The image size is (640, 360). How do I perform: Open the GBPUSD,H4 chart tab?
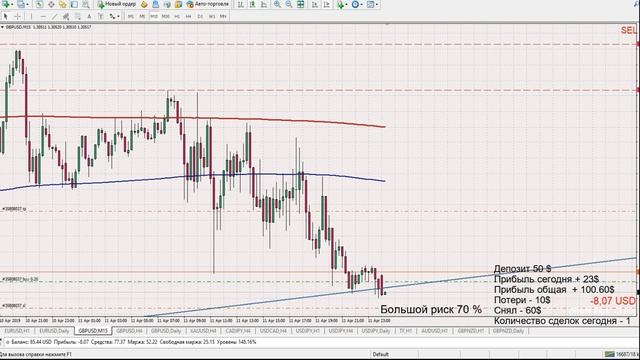click(129, 331)
